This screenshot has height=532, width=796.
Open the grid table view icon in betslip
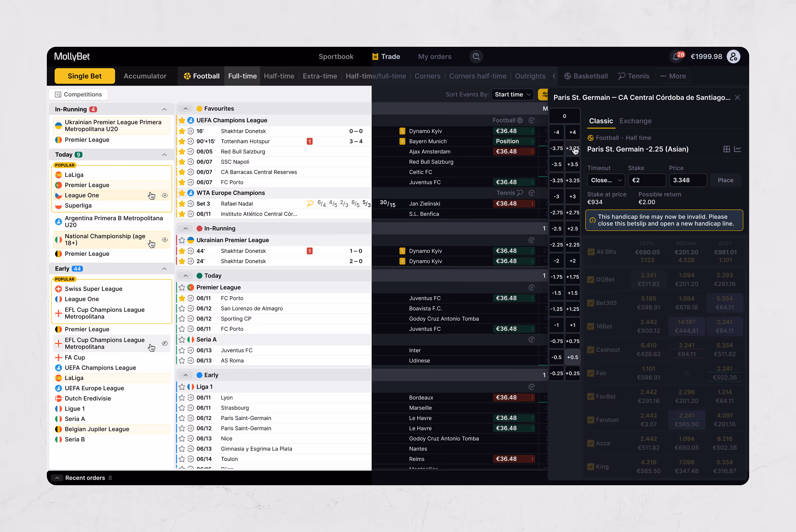(x=726, y=149)
